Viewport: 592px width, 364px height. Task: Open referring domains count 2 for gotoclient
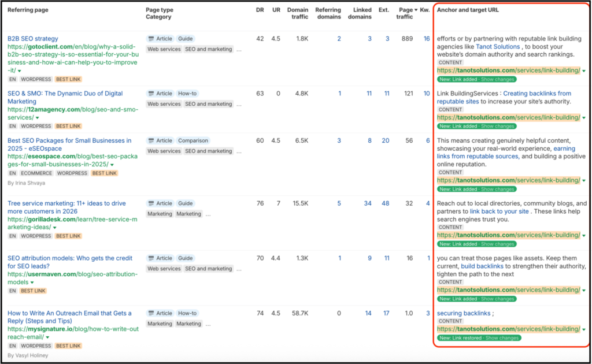(339, 39)
